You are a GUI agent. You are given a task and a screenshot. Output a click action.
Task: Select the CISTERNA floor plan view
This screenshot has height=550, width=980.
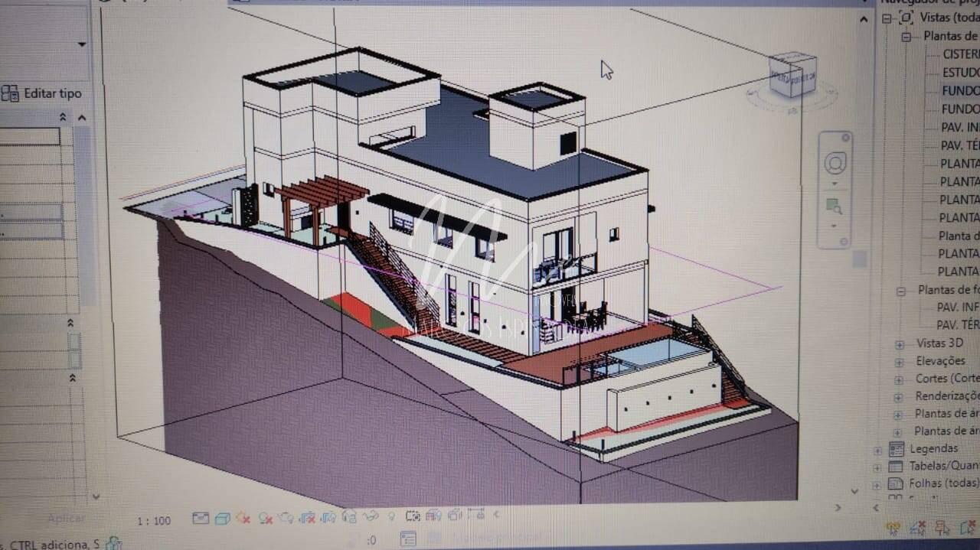click(x=960, y=54)
